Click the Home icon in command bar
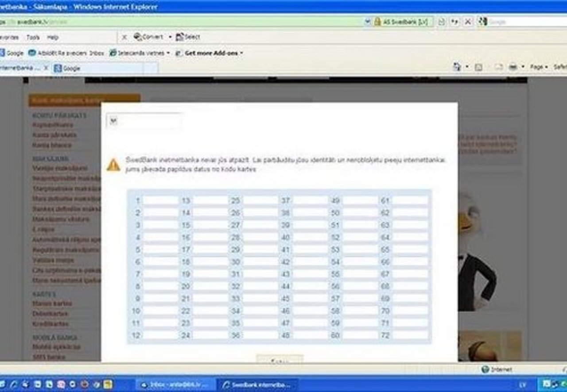The height and width of the screenshot is (392, 567). click(457, 67)
